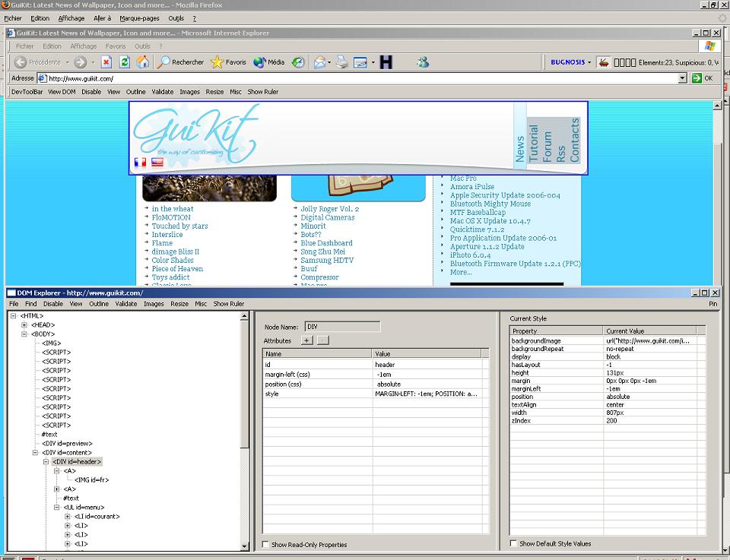Screen dimensions: 730x560
Task: Open 'Bluetooth Mighty Mouse' link
Action: [x=490, y=204]
